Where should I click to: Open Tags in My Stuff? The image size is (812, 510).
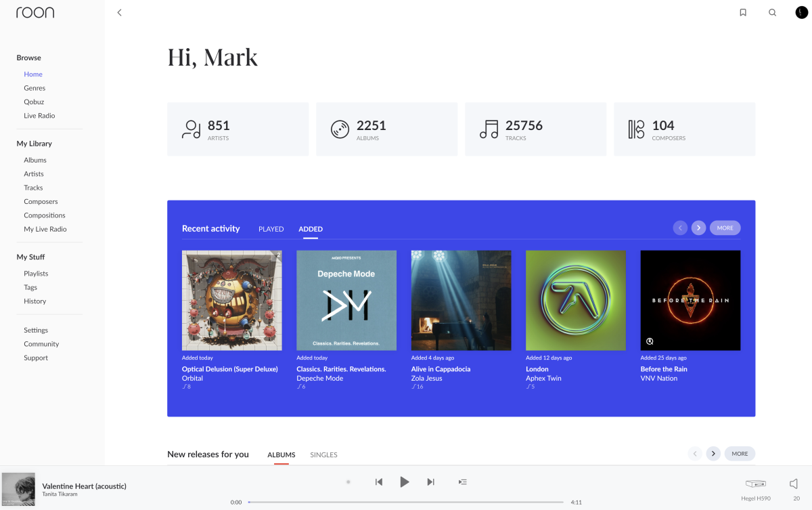click(x=30, y=287)
